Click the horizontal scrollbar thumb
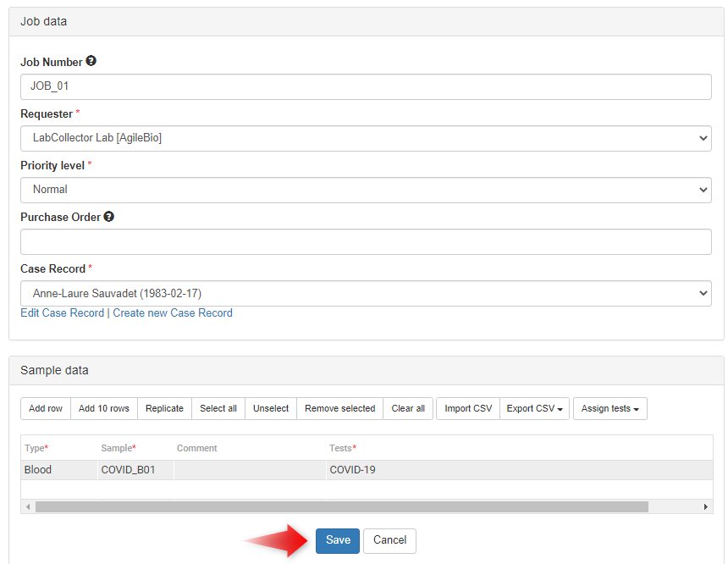The height and width of the screenshot is (564, 728). [x=342, y=506]
